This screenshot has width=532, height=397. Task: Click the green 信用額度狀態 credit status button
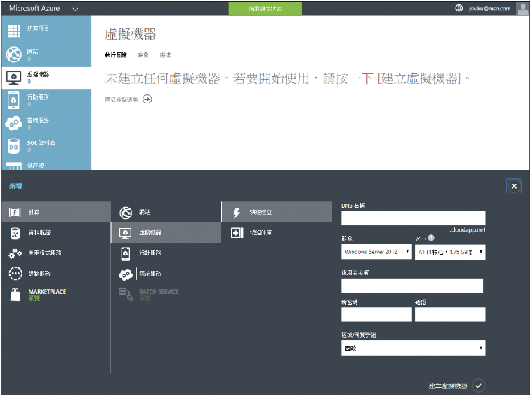pos(265,9)
